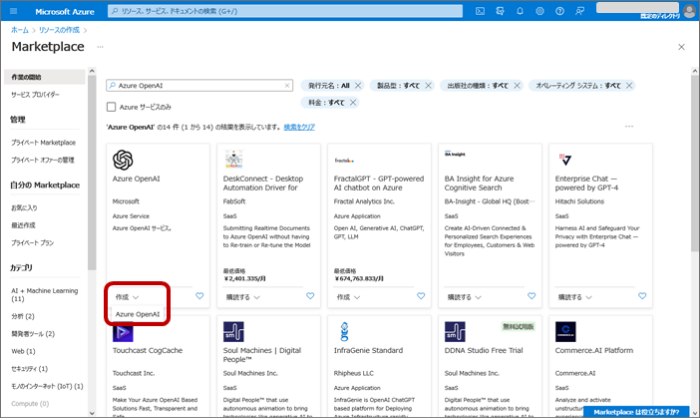Open the オペレーティング システム filter
Image resolution: width=700 pixels, height=419 pixels.
coord(578,85)
